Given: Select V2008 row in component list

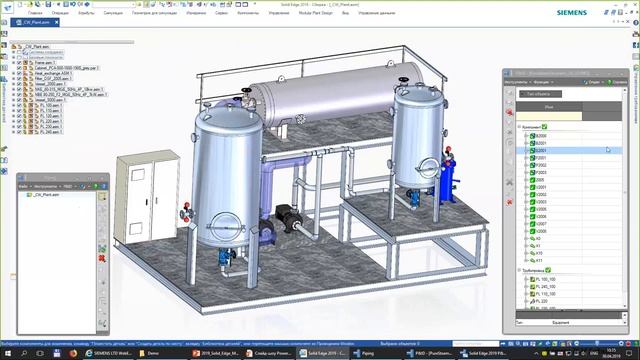Looking at the screenshot, I should (x=569, y=231).
